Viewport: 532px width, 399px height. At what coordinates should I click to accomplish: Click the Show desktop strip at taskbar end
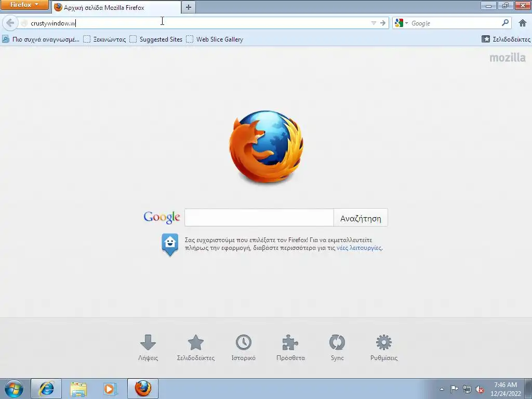pos(528,389)
